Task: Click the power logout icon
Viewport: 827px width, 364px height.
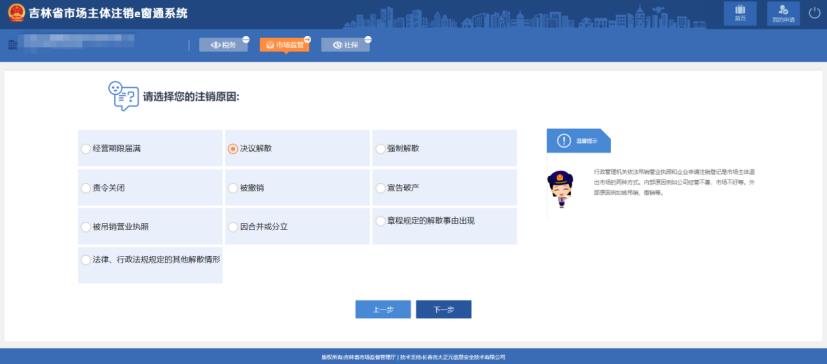Action: pos(814,13)
